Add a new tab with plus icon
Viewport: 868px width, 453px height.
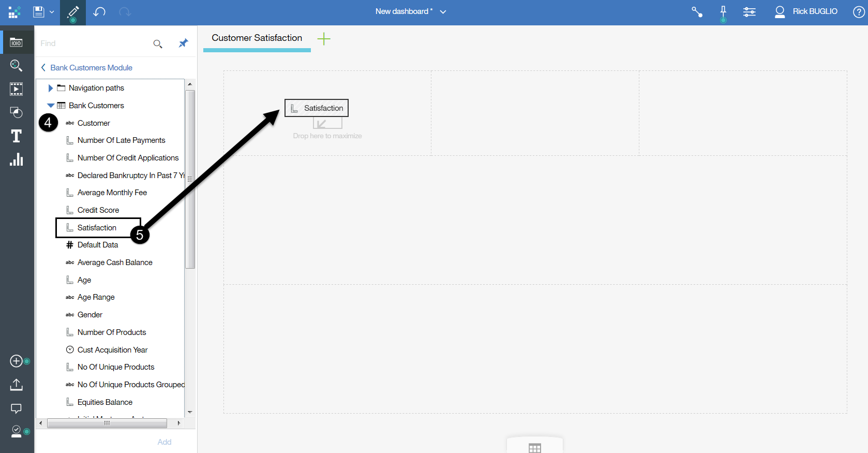click(324, 39)
